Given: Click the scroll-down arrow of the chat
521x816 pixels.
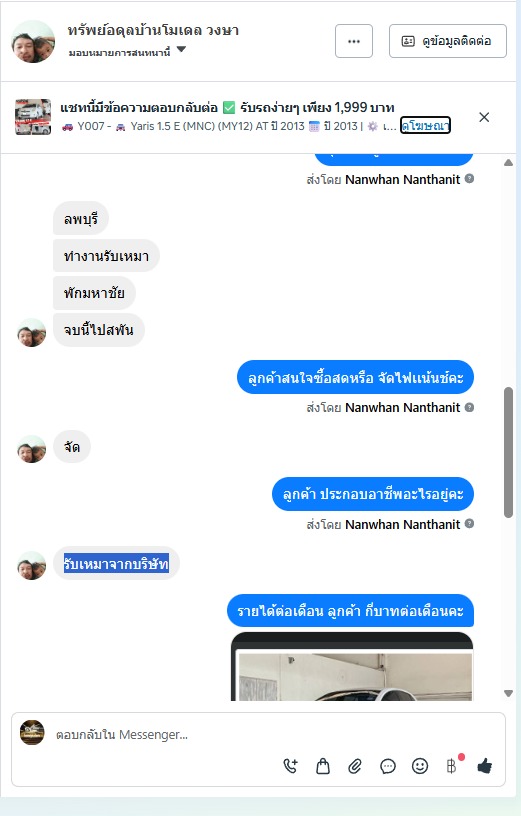Looking at the screenshot, I should pyautogui.click(x=509, y=693).
